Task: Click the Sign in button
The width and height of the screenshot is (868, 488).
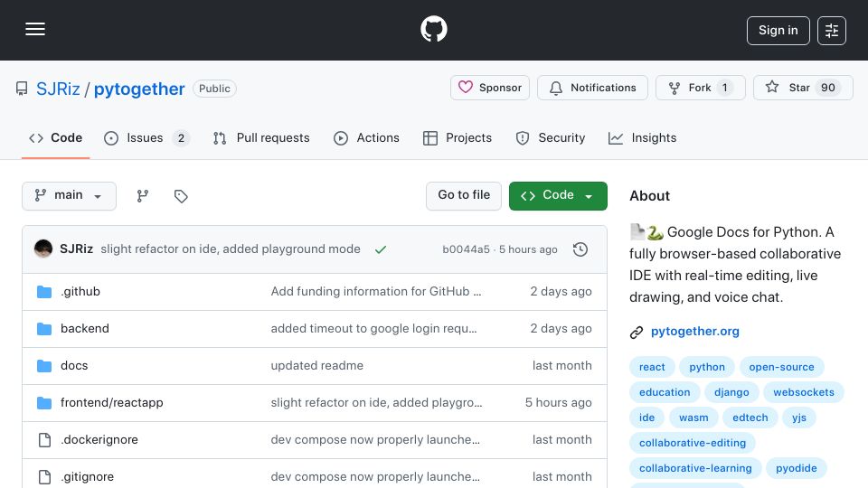Action: (778, 31)
